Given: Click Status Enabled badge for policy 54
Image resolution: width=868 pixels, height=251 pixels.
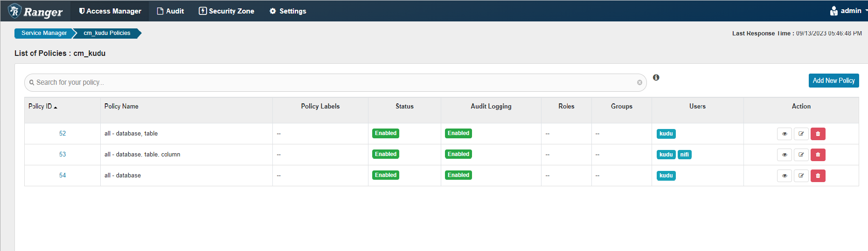Looking at the screenshot, I should 386,175.
